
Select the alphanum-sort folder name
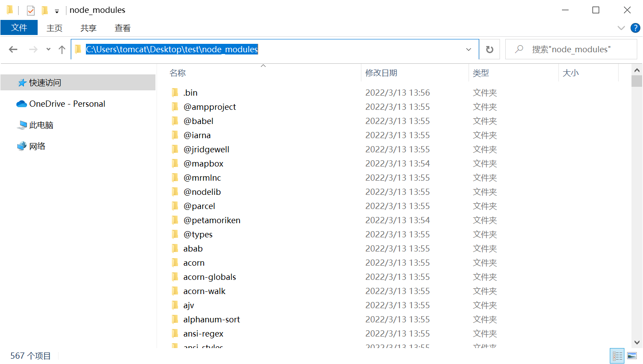212,319
